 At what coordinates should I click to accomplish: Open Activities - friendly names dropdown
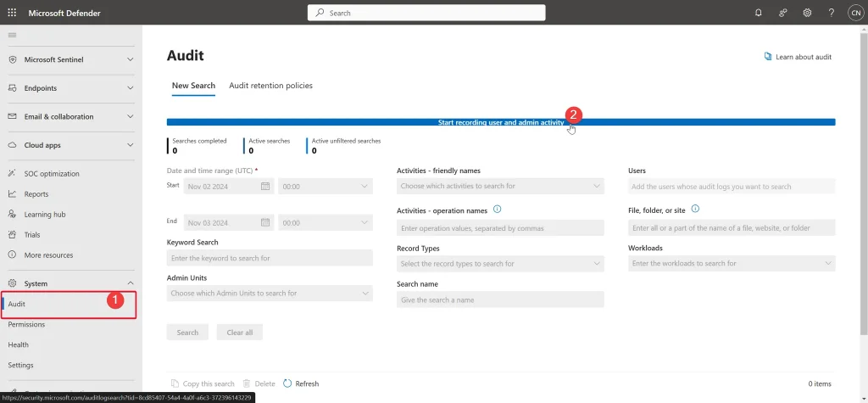[500, 187]
